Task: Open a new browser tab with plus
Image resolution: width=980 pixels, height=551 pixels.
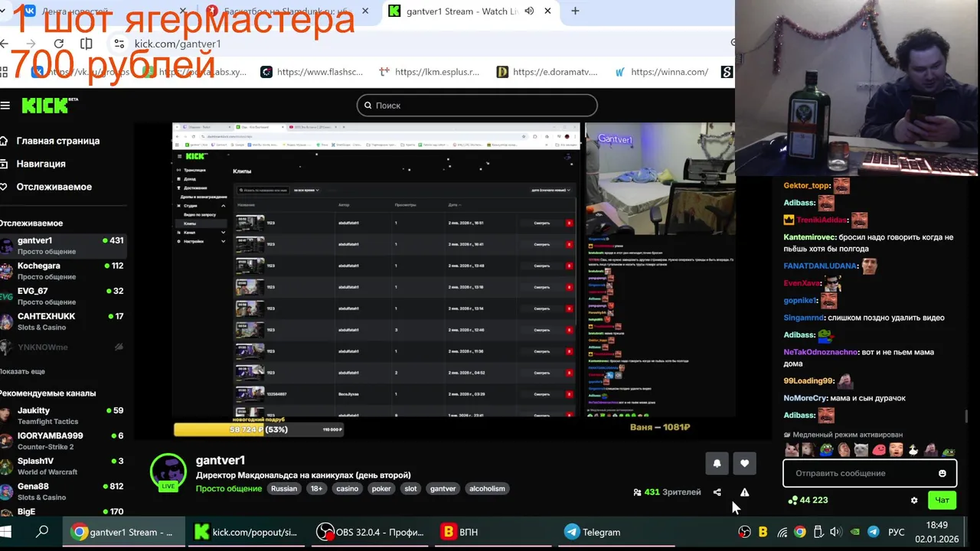Action: coord(575,11)
